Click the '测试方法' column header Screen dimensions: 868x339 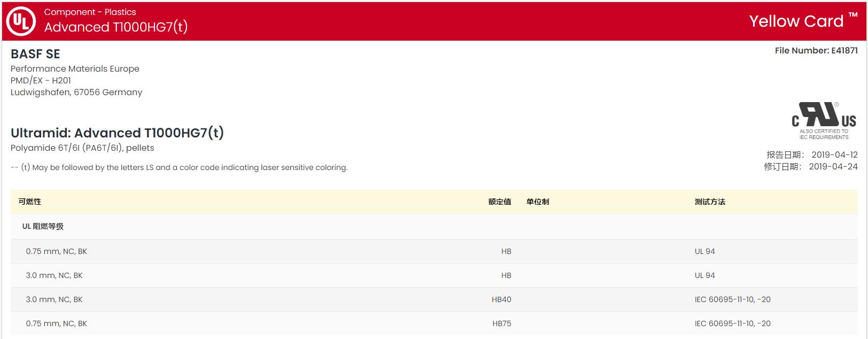pos(710,202)
